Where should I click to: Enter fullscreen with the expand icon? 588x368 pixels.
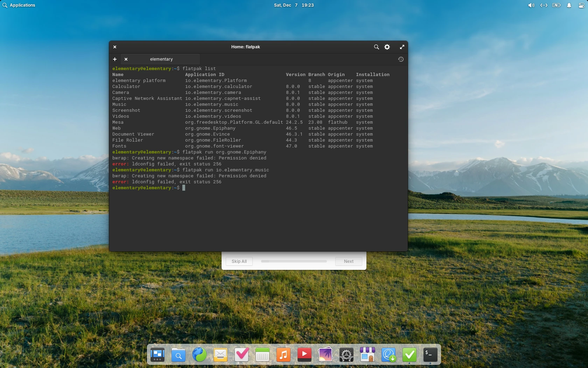pyautogui.click(x=402, y=47)
